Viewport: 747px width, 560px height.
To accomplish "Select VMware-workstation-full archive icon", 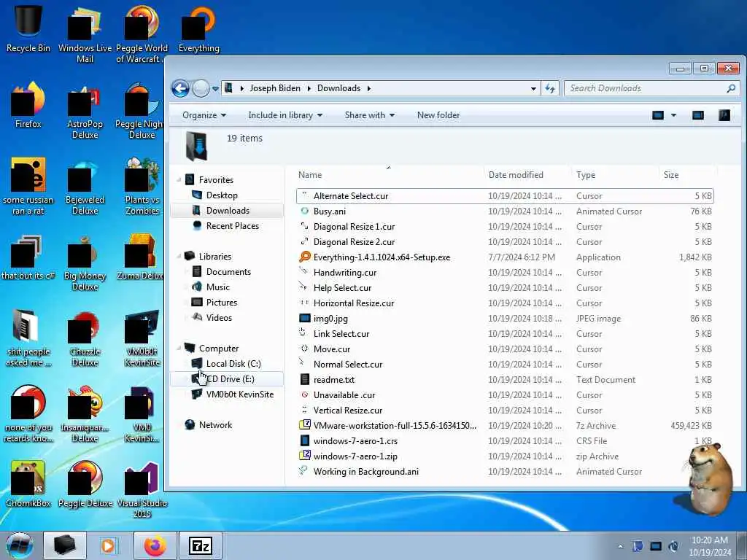I will coord(304,425).
